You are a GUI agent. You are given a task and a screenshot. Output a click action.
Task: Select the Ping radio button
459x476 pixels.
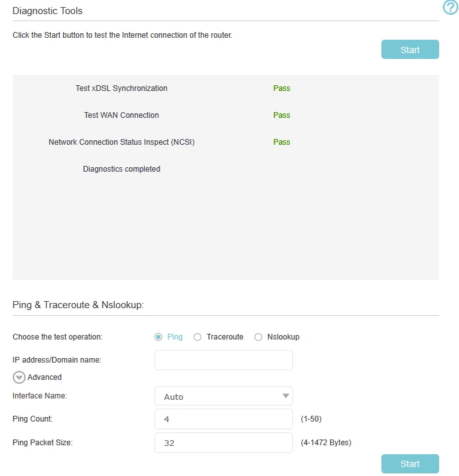[158, 337]
